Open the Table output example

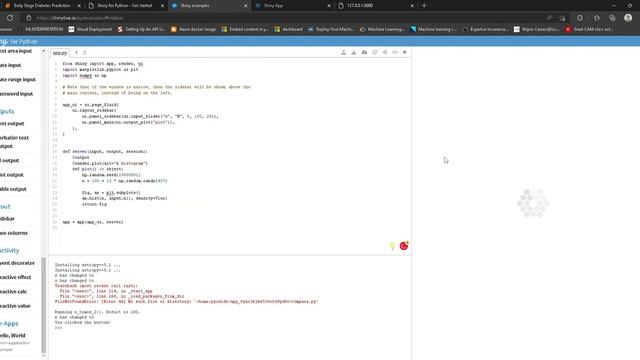tap(13, 189)
